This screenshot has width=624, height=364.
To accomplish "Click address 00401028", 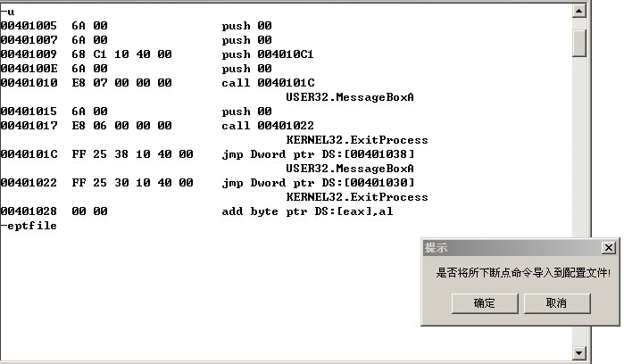I will click(29, 211).
